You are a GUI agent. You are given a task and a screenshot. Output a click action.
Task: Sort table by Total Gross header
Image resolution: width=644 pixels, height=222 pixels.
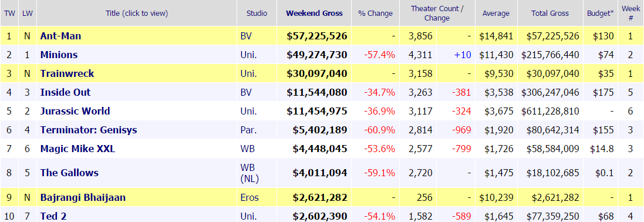pyautogui.click(x=550, y=13)
